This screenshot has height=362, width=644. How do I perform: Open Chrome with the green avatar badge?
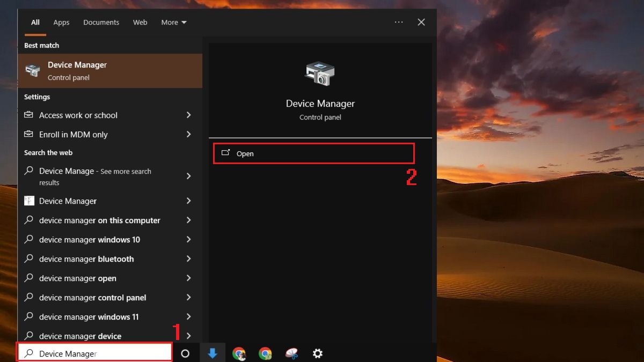tap(265, 353)
